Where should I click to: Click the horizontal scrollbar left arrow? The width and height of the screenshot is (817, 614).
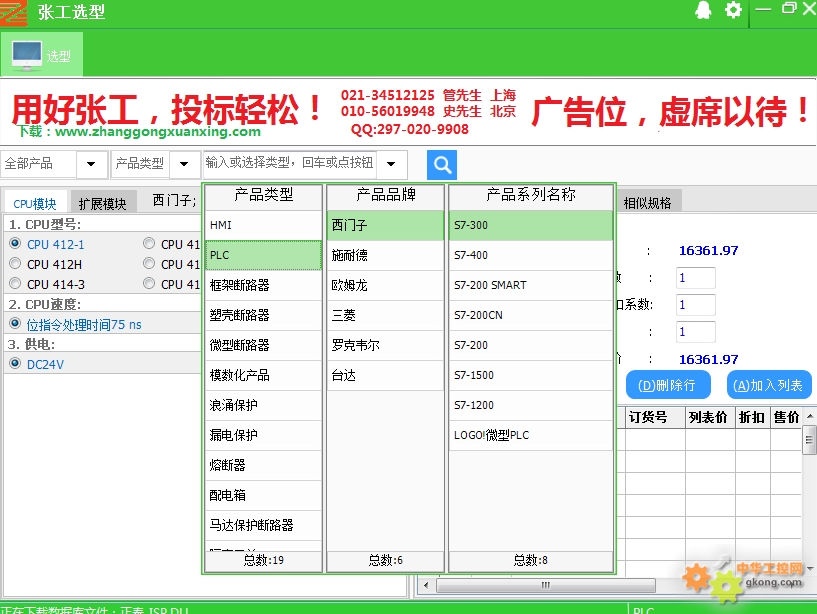[x=426, y=585]
